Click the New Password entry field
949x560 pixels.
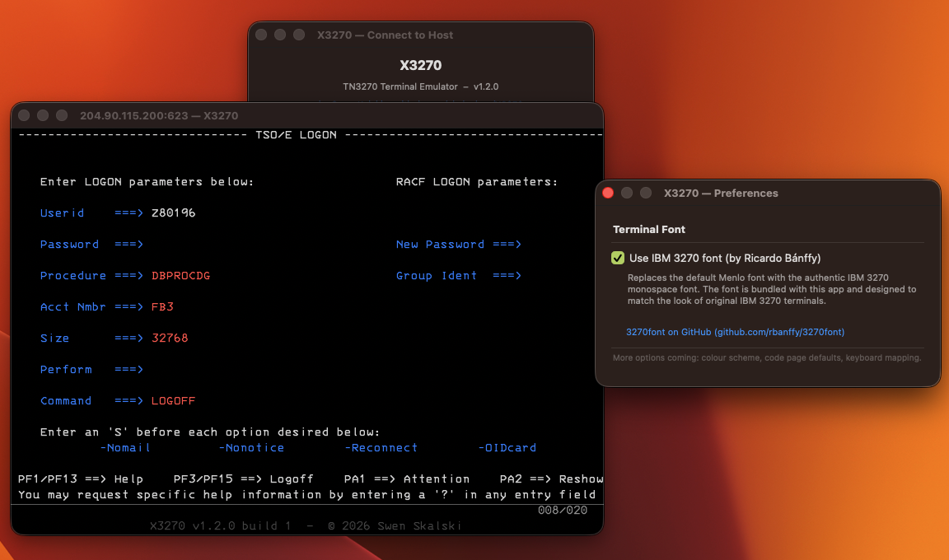coord(560,245)
